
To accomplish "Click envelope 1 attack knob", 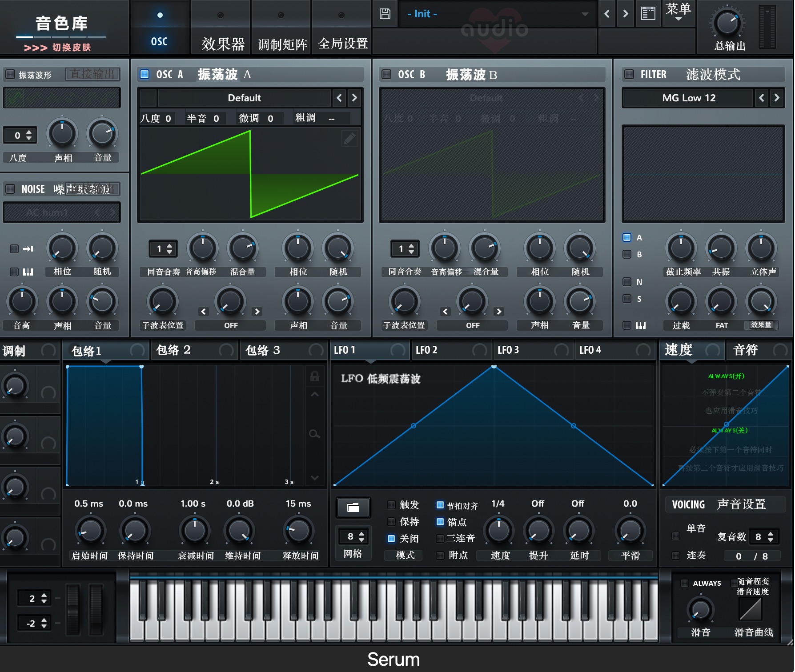I will pos(90,530).
